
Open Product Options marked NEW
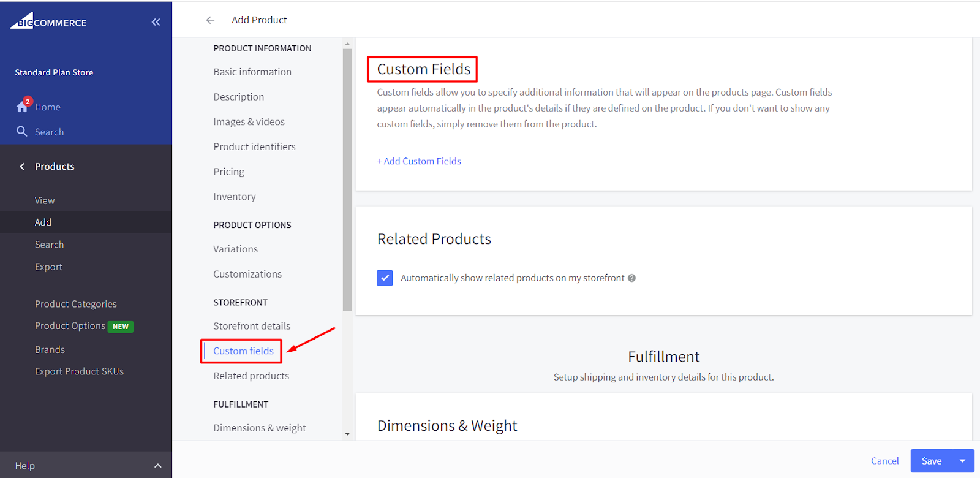(x=70, y=326)
